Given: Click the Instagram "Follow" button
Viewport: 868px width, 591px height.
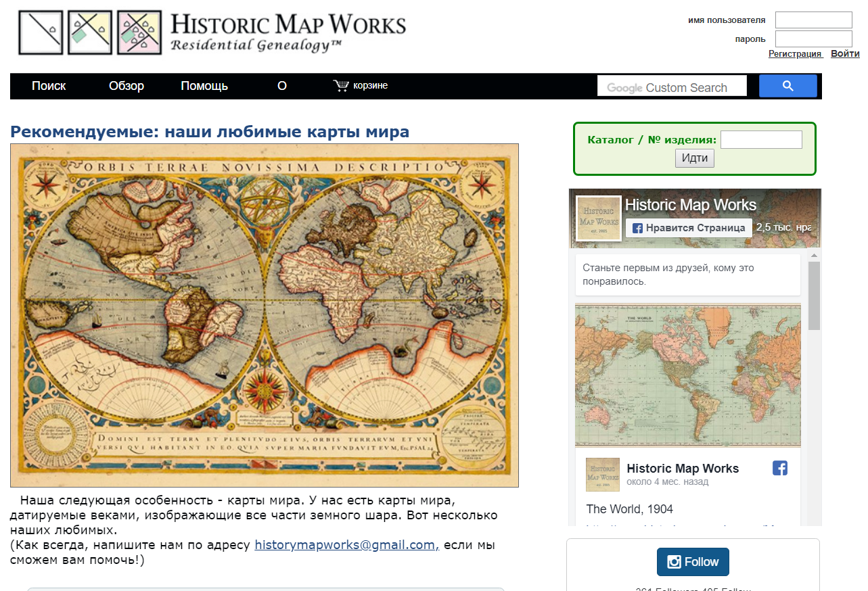Looking at the screenshot, I should [693, 562].
